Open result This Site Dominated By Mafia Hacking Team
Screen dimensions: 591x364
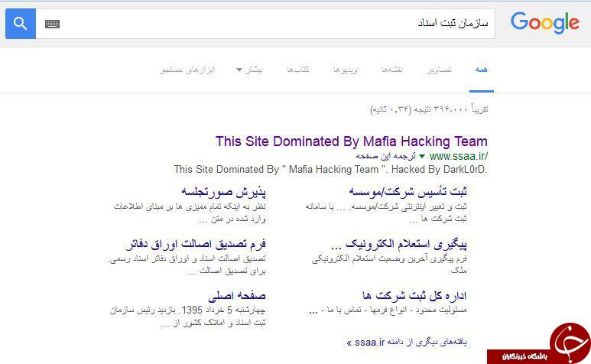pos(351,141)
